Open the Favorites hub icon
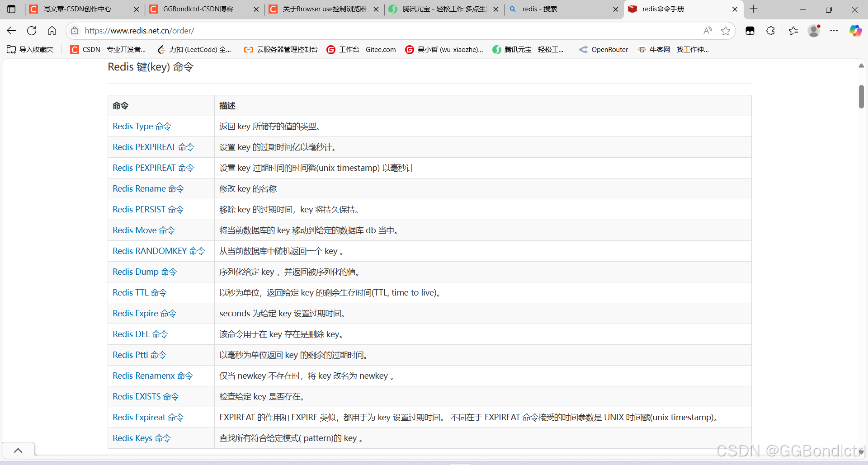The width and height of the screenshot is (868, 465). 793,31
